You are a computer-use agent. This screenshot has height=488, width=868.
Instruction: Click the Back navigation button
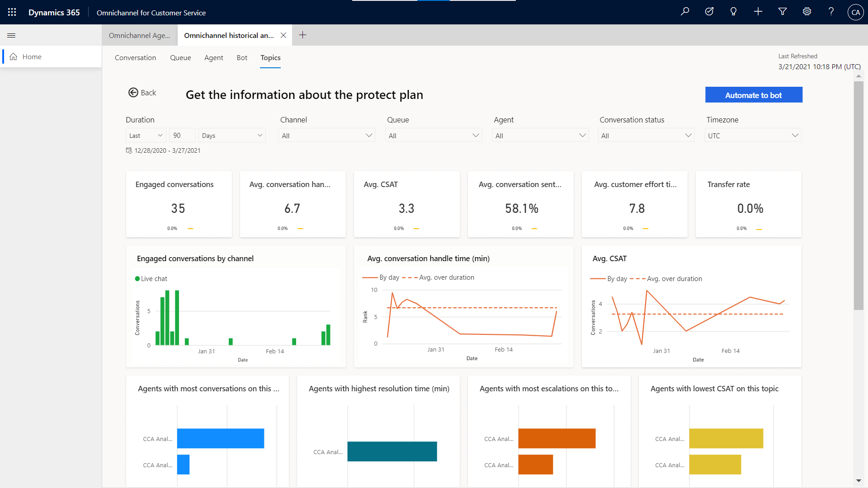pos(142,92)
